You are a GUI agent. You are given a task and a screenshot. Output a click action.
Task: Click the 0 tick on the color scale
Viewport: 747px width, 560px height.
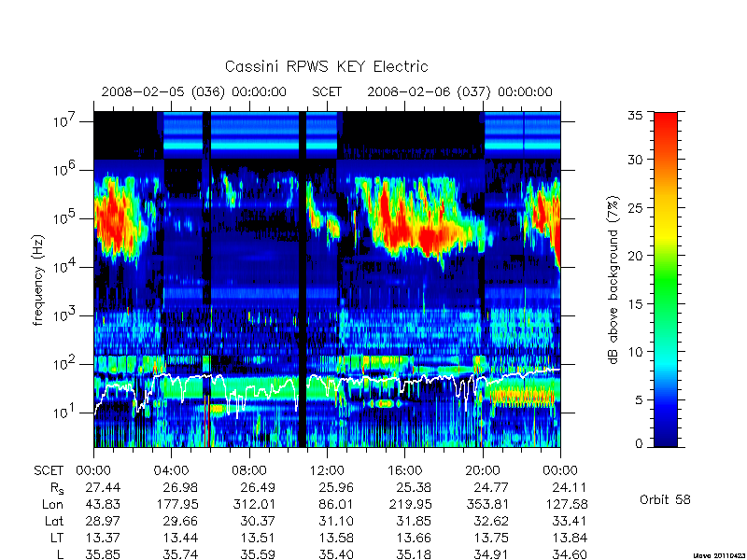coord(639,443)
